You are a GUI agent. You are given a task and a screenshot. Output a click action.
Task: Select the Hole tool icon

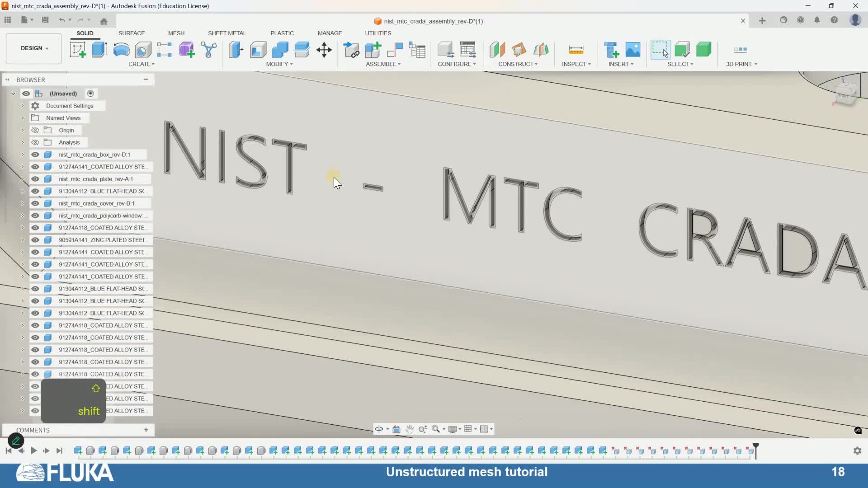point(143,50)
